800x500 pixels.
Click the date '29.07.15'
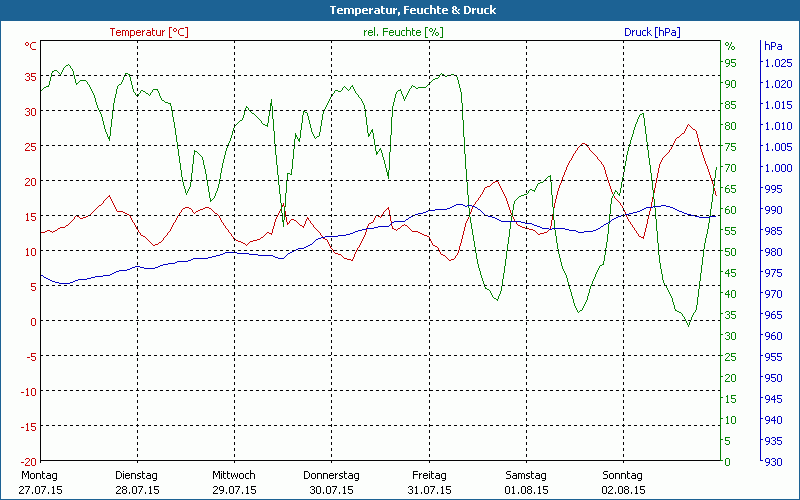[234, 490]
